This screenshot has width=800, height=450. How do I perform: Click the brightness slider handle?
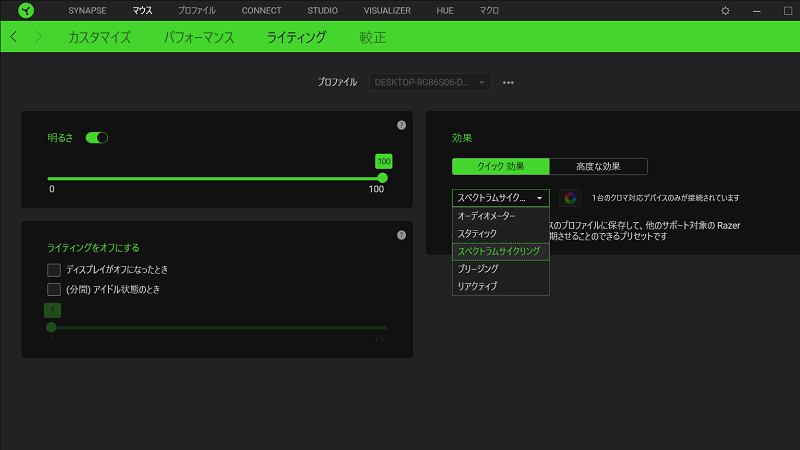pos(383,178)
